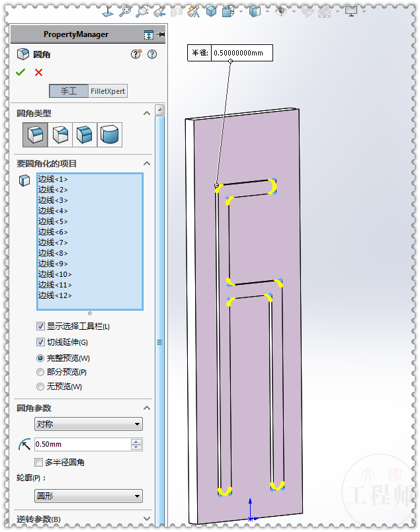Cancel the fillet with red X
This screenshot has width=420, height=532.
click(39, 72)
